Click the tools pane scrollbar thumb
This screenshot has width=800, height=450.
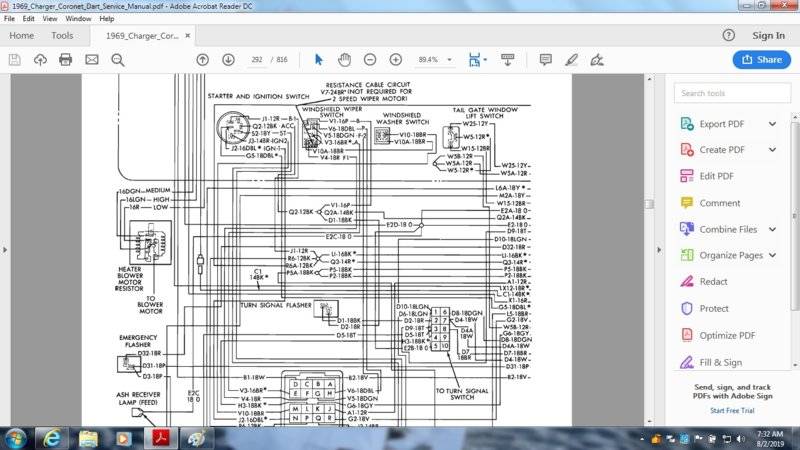795,214
